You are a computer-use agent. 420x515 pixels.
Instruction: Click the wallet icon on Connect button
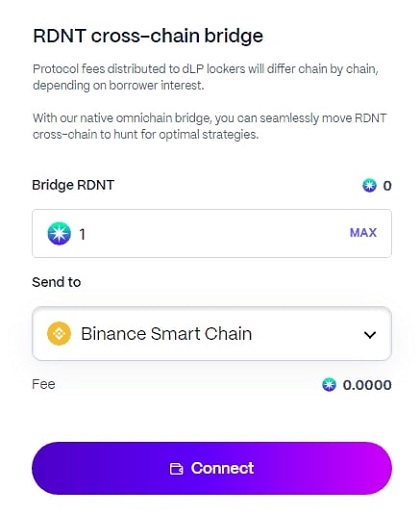(176, 469)
